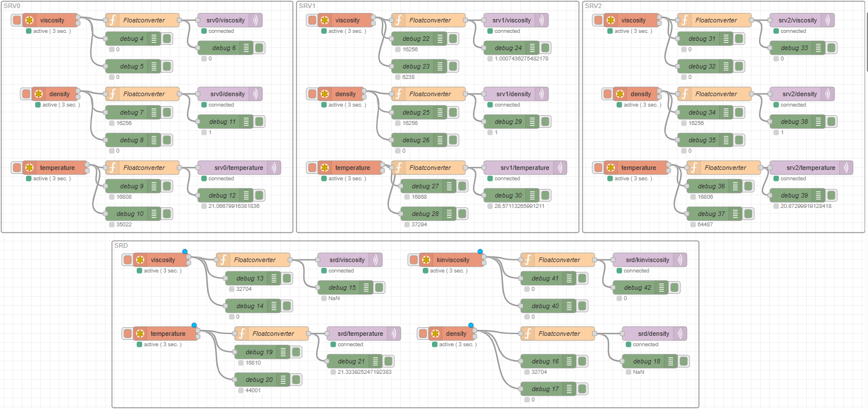This screenshot has height=409, width=868.
Task: Click NaN status under debug 18
Action: coord(638,372)
